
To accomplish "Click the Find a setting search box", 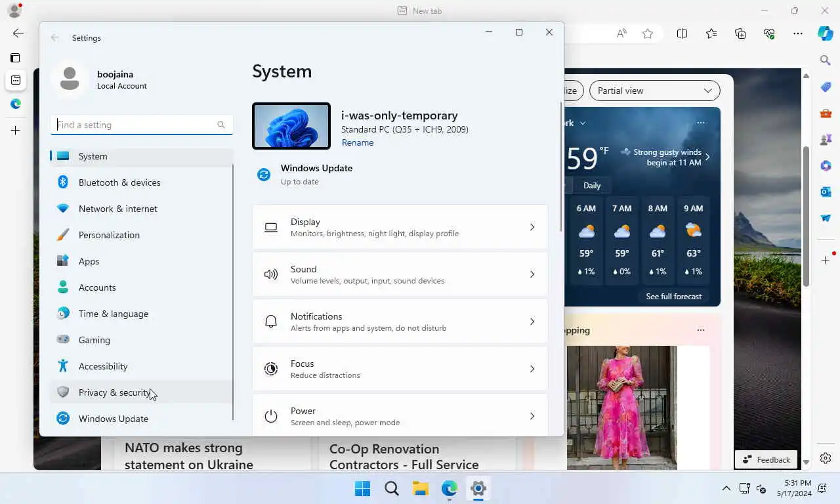I will click(x=142, y=125).
